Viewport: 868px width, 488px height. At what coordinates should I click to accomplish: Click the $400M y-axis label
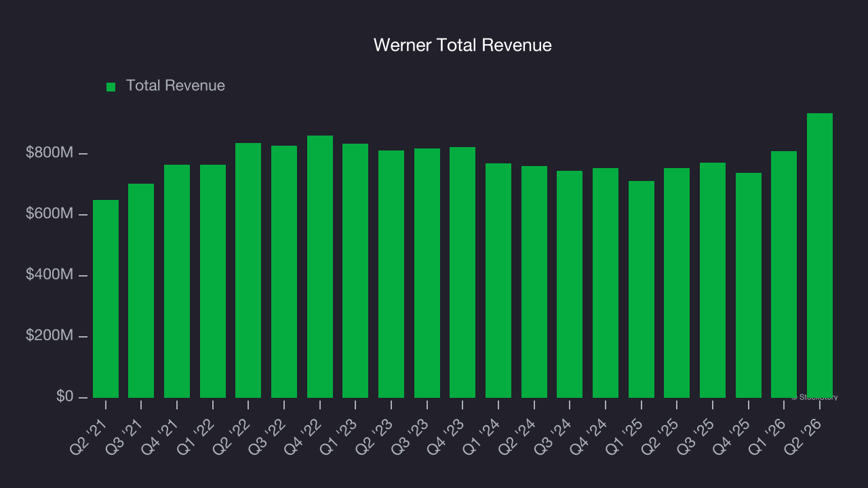50,275
